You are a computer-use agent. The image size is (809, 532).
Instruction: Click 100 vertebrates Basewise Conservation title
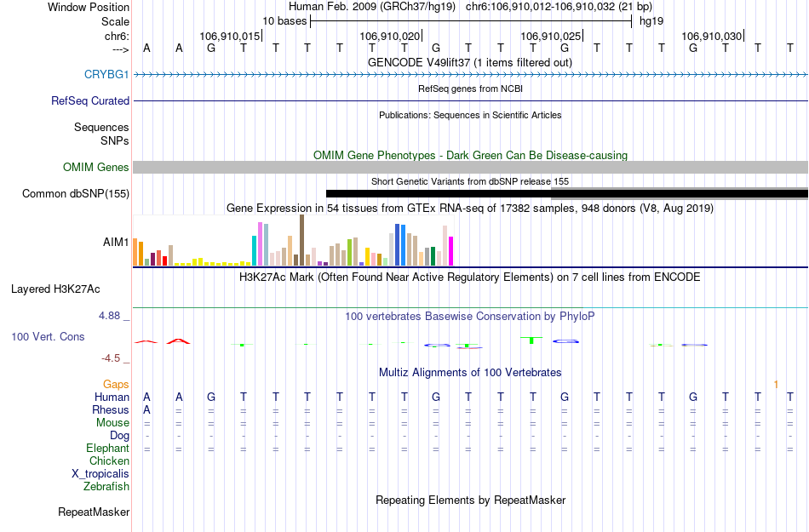coord(470,316)
